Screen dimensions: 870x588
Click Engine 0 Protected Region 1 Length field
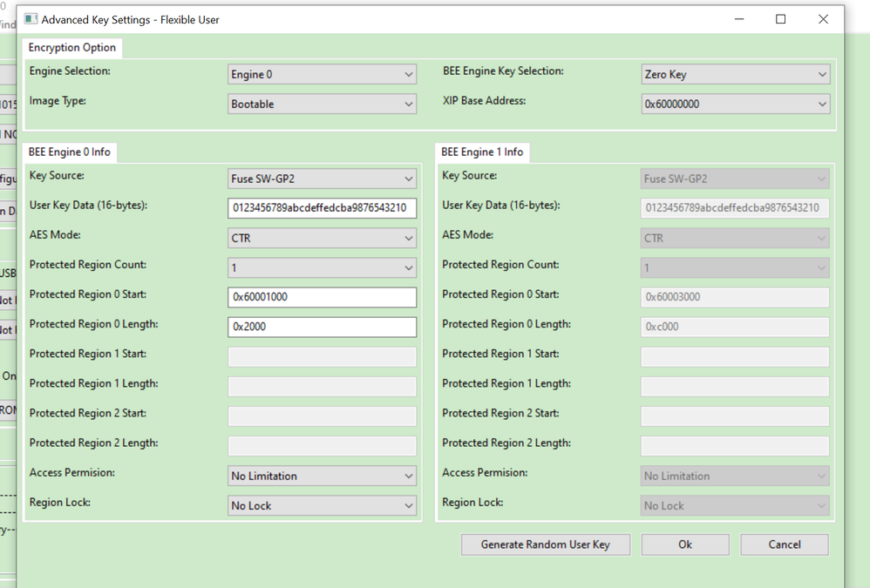(x=322, y=386)
